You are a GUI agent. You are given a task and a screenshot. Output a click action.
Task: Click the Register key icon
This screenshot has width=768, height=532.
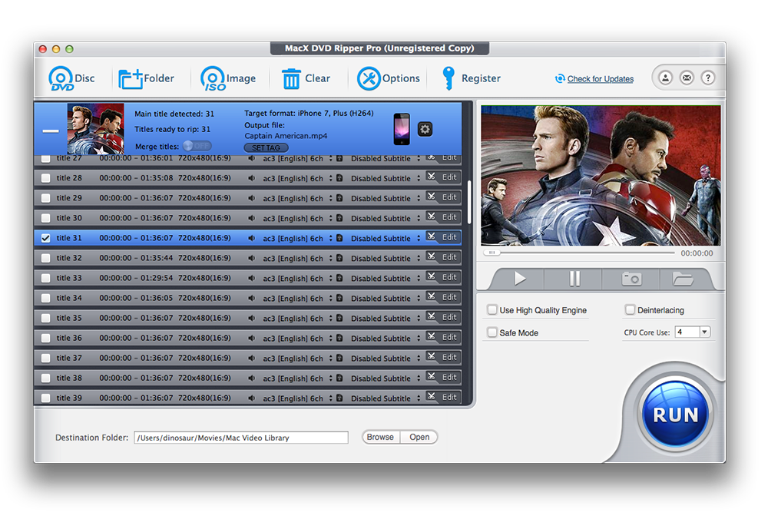(448, 78)
